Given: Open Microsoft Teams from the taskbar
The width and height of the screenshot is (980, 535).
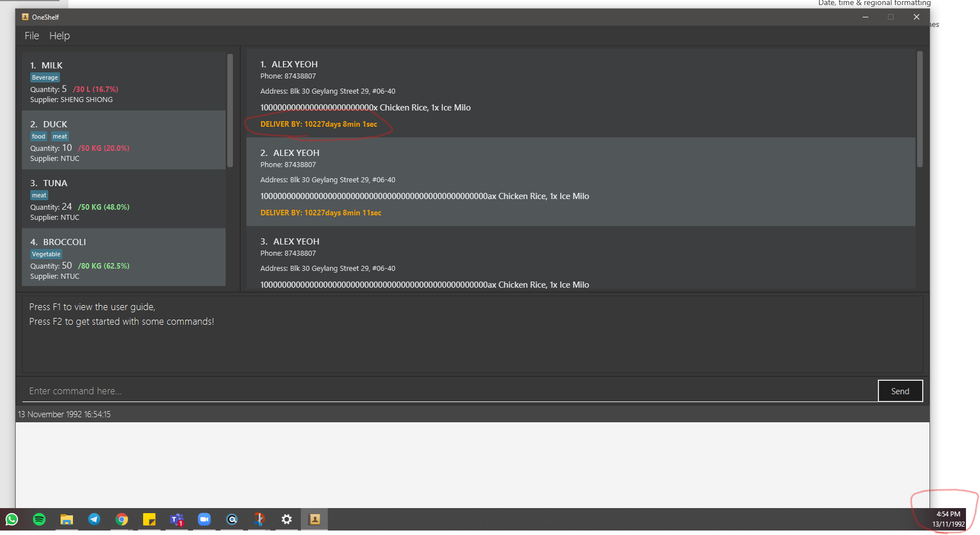Looking at the screenshot, I should tap(177, 519).
